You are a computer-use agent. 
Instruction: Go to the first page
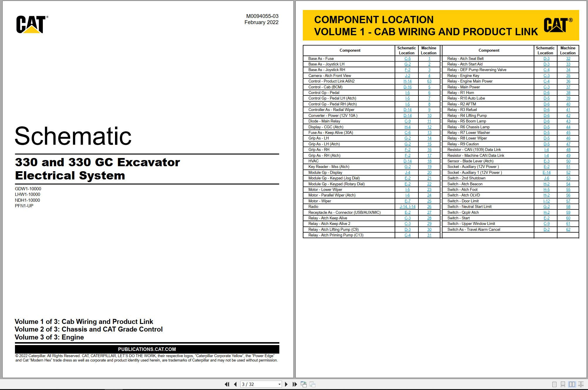[x=227, y=384]
